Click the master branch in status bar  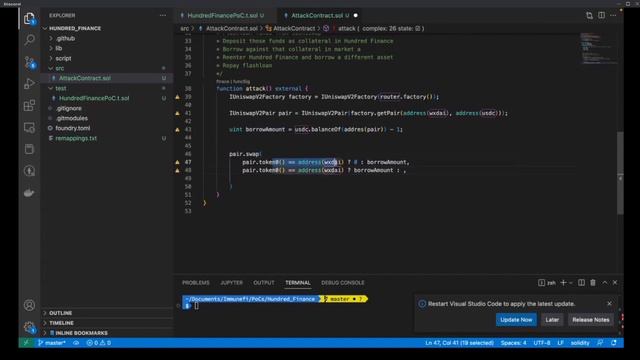point(52,343)
